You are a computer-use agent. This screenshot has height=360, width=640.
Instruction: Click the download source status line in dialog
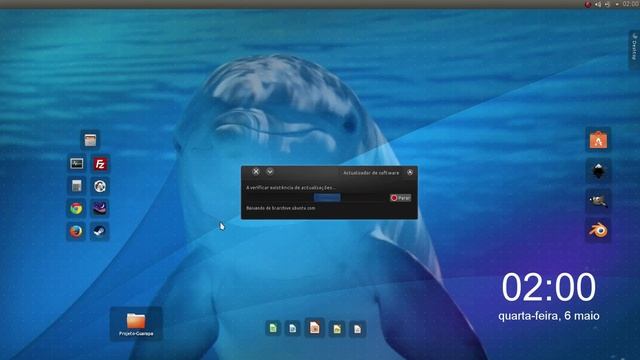coord(281,208)
